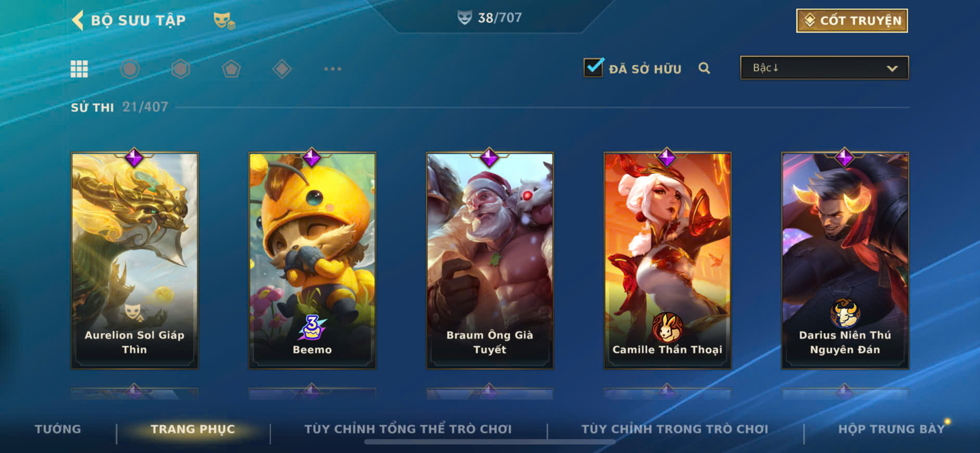The height and width of the screenshot is (453, 980).
Task: Open Tùy Chỉnh Tổng Thể Trò Chơi tab
Action: tap(408, 429)
